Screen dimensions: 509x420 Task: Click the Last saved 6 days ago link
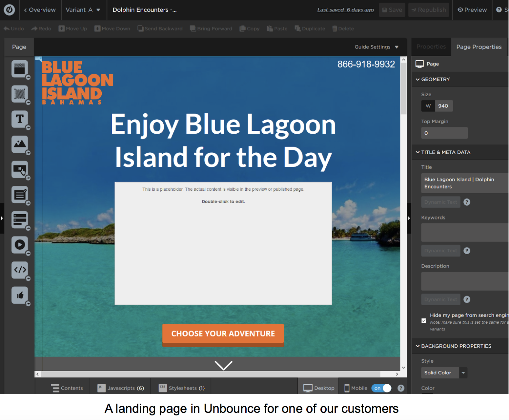click(345, 10)
